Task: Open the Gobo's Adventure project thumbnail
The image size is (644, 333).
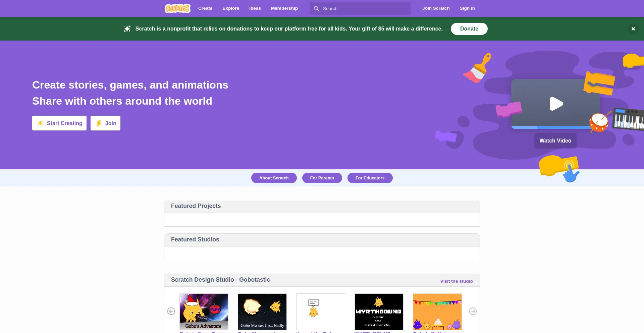Action: (204, 312)
